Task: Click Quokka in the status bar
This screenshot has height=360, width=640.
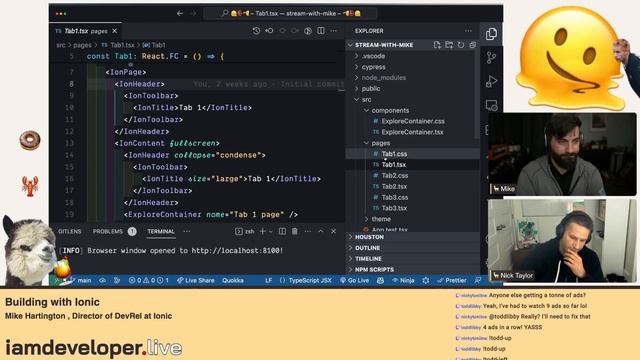Action: [233, 280]
